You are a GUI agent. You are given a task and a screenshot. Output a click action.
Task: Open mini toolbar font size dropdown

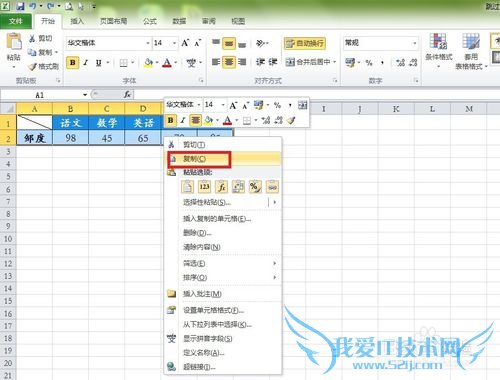(223, 105)
